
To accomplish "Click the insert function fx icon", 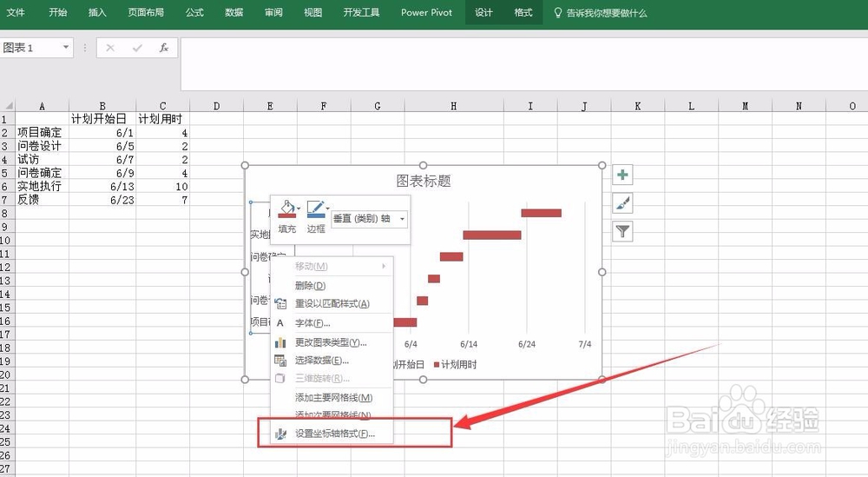I will point(164,48).
